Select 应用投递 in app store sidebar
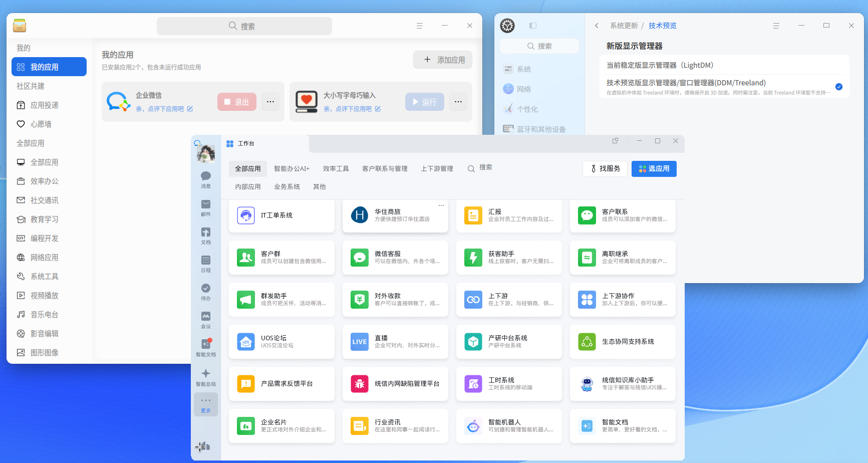Image resolution: width=868 pixels, height=463 pixels. pyautogui.click(x=49, y=105)
